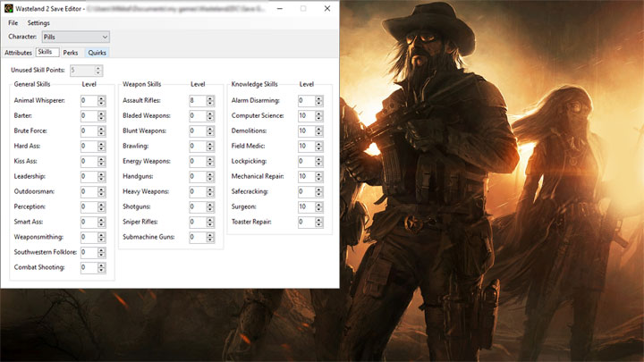Adjust the Toaster Repair level stepper

319,222
